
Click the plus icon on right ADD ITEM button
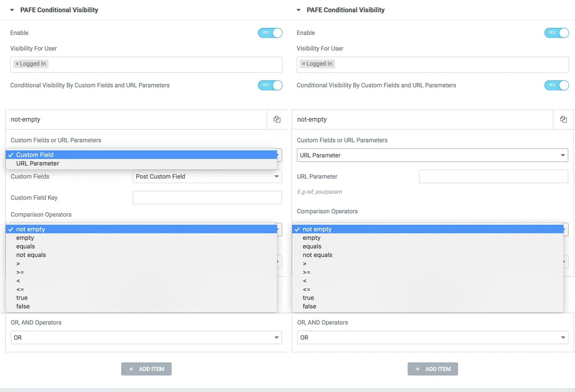tap(418, 369)
